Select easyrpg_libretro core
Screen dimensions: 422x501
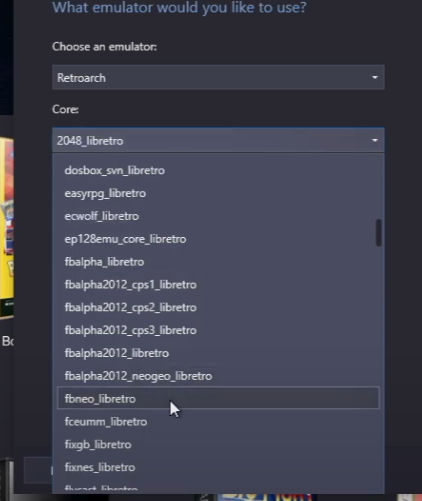[x=218, y=193]
